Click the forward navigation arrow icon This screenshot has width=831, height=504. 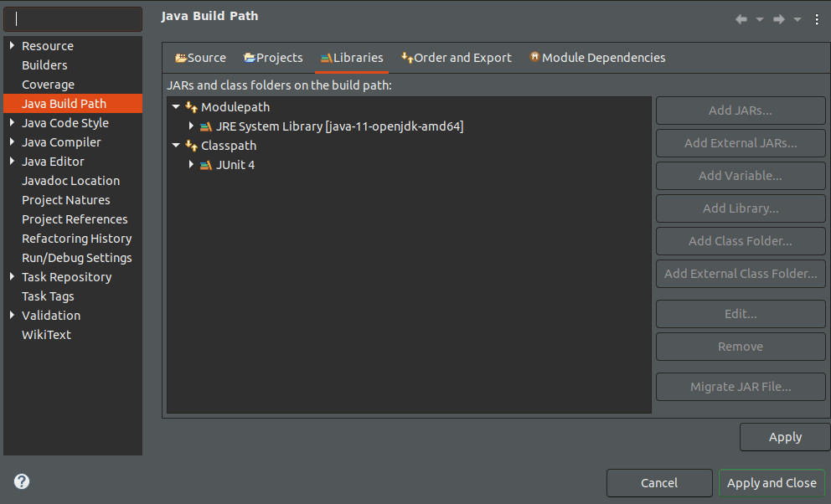click(x=779, y=19)
